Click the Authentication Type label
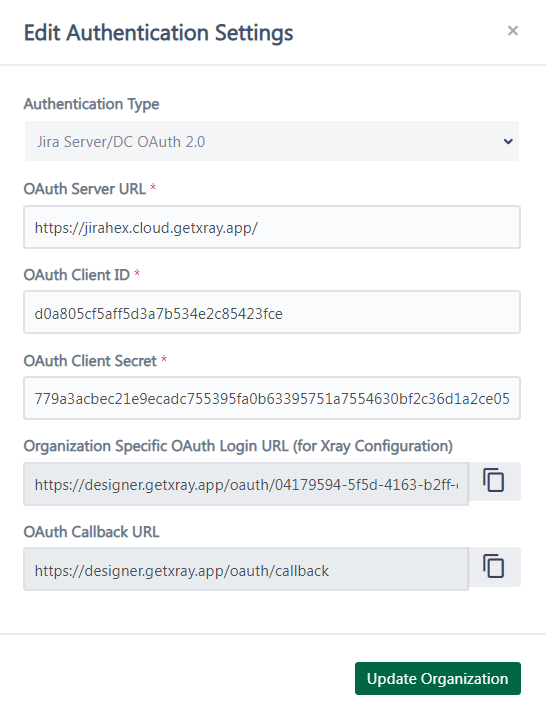 pos(92,104)
